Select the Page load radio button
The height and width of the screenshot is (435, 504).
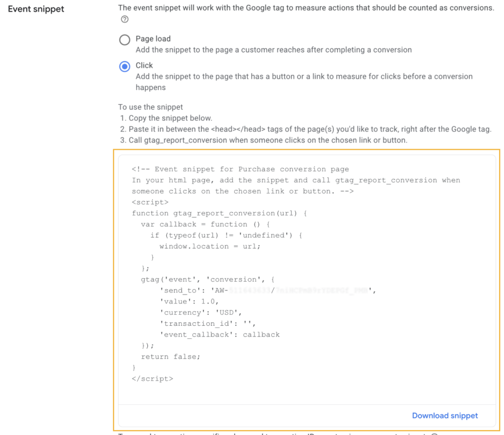125,40
